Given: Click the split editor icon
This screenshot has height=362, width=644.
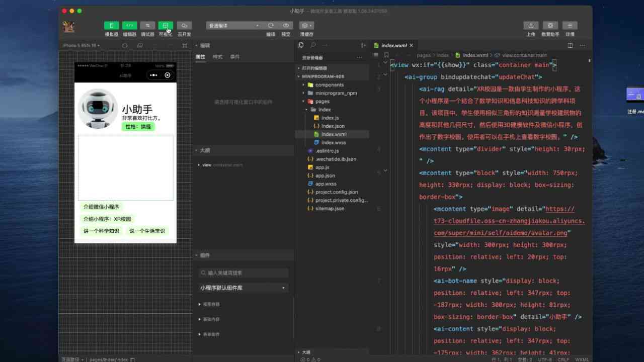Looking at the screenshot, I should (570, 45).
